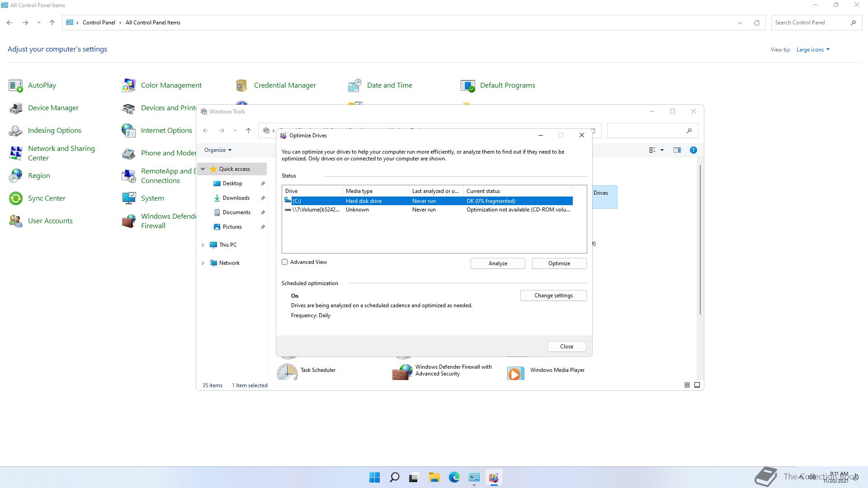Click the Analyze button

497,263
